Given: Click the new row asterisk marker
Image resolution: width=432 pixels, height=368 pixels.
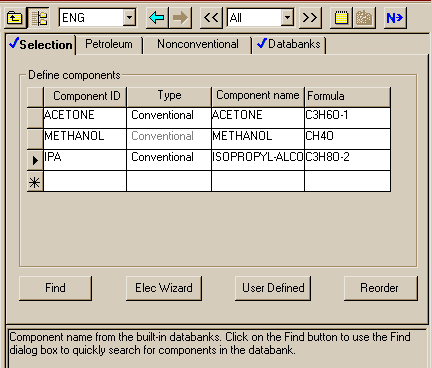Looking at the screenshot, I should pyautogui.click(x=35, y=181).
